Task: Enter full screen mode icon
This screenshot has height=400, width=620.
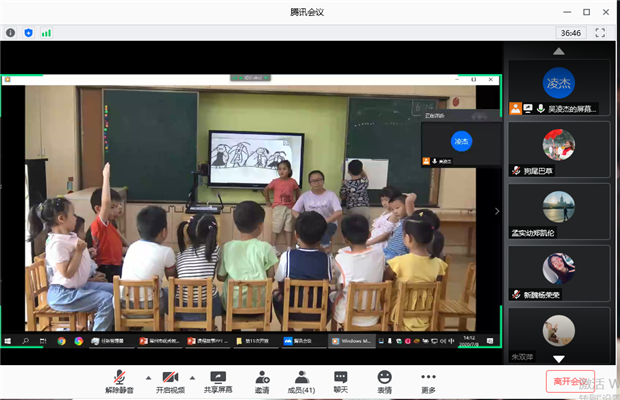Action: coord(600,32)
